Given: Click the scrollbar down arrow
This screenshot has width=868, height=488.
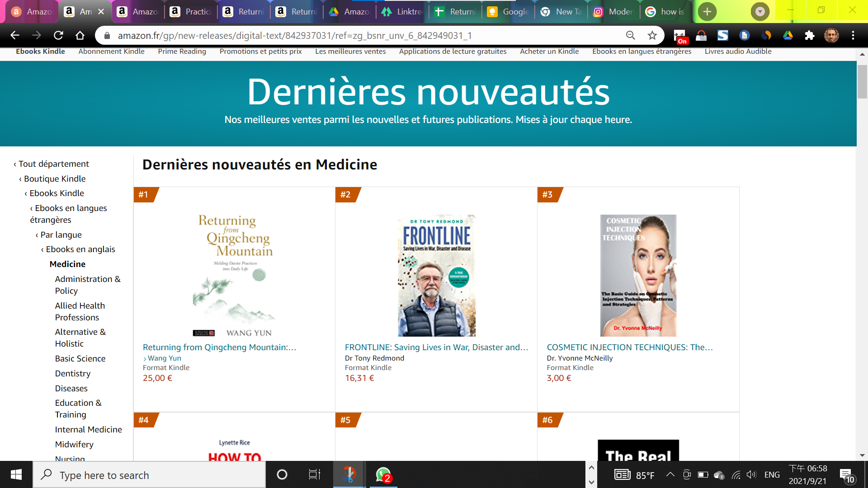Looking at the screenshot, I should coord(862,455).
